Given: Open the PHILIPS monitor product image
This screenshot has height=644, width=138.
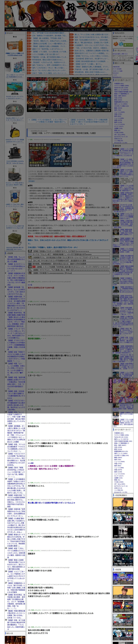Looking at the screenshot, I should pos(15,88).
